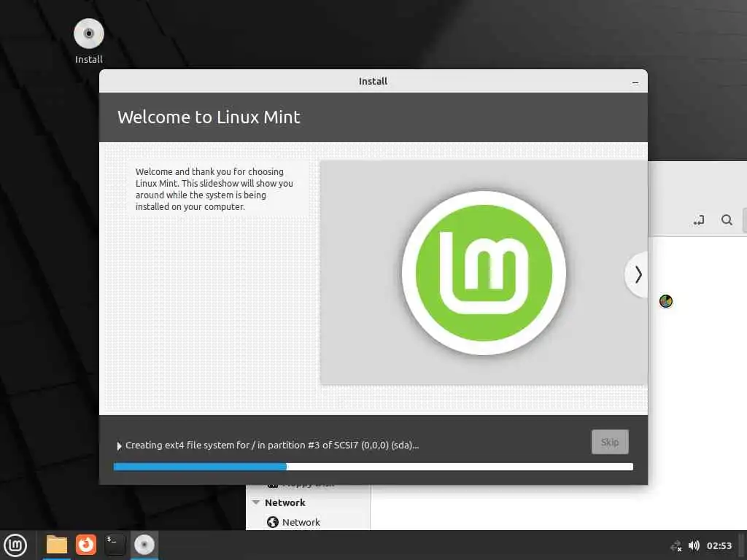Click the Skip button in installer

click(x=610, y=442)
